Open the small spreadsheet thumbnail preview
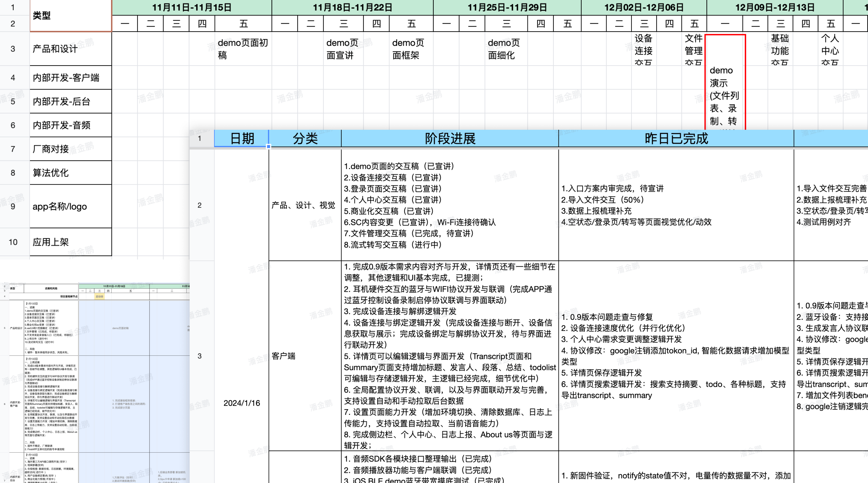 (95, 383)
